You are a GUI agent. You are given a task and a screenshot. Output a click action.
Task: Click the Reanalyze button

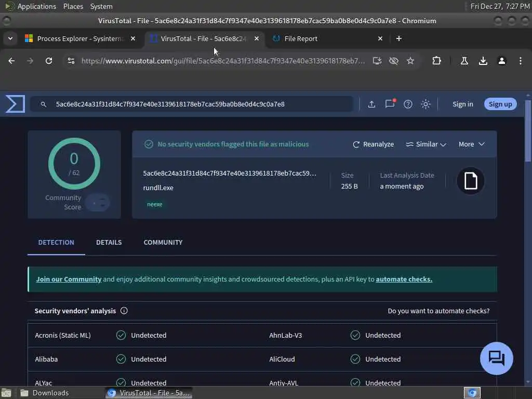(x=373, y=144)
